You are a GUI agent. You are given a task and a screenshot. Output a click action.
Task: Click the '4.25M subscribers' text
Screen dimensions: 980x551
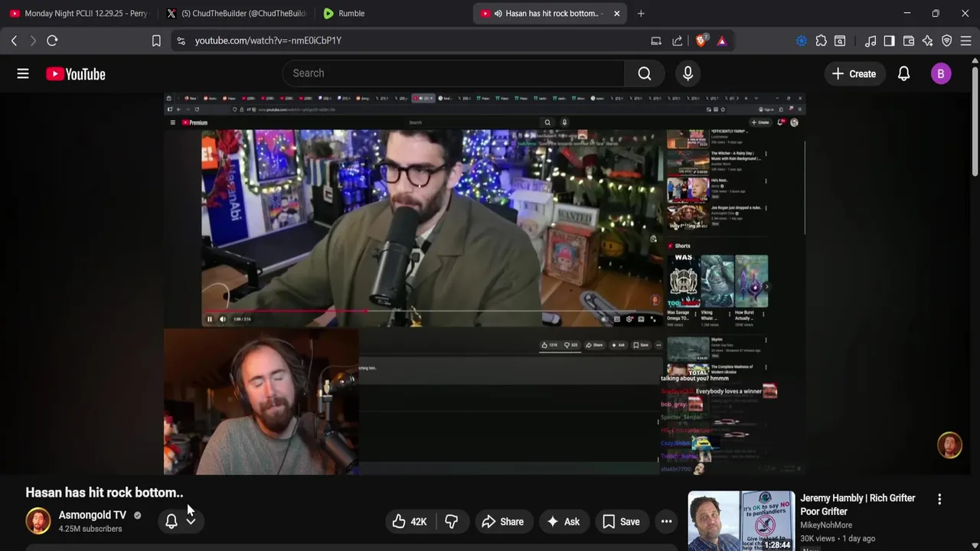[x=90, y=529]
